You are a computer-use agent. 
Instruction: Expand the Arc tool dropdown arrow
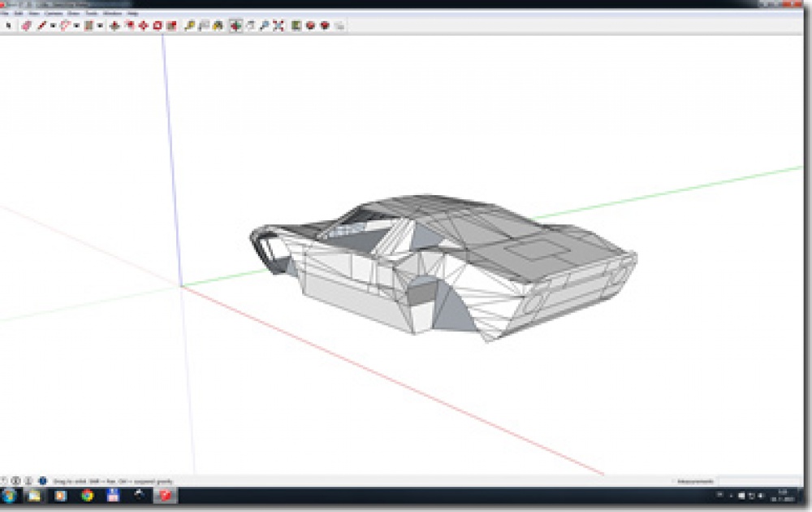click(76, 25)
